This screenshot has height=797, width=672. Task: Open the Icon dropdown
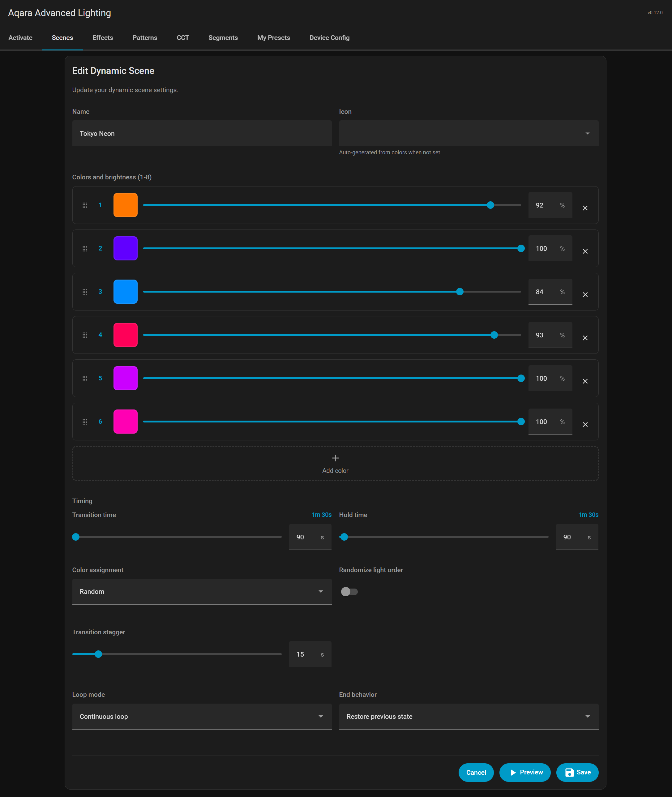(x=468, y=133)
